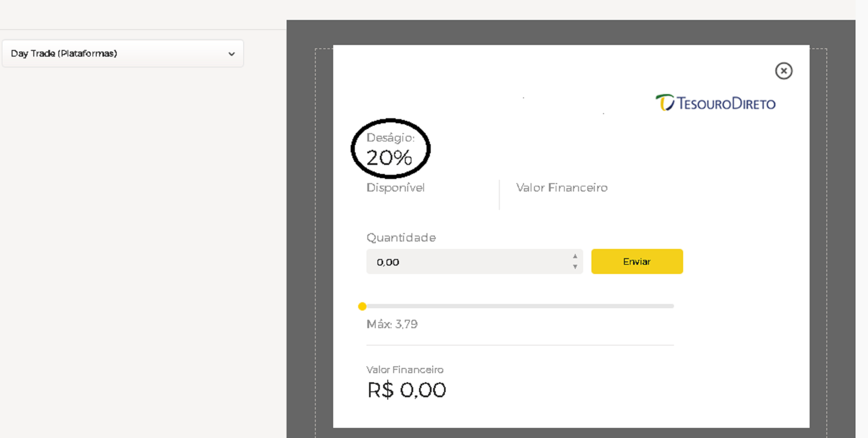Increase Quantidade with the up arrow
This screenshot has height=438, width=868.
click(575, 256)
